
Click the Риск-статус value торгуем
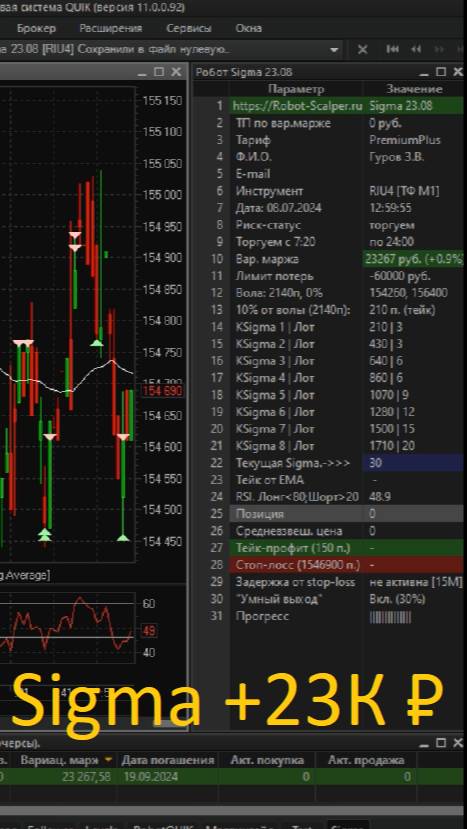click(x=392, y=225)
